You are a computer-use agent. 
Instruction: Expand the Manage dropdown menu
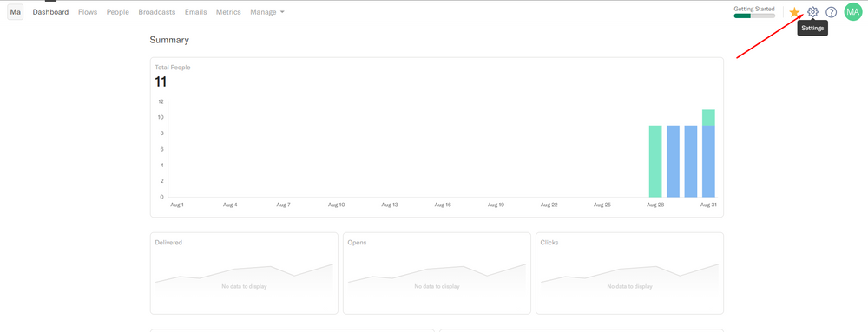(267, 12)
